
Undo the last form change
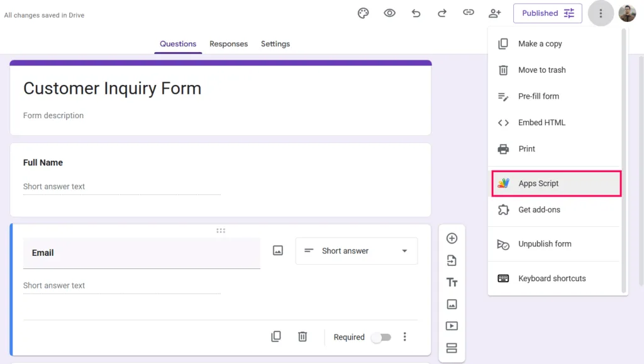pos(416,13)
